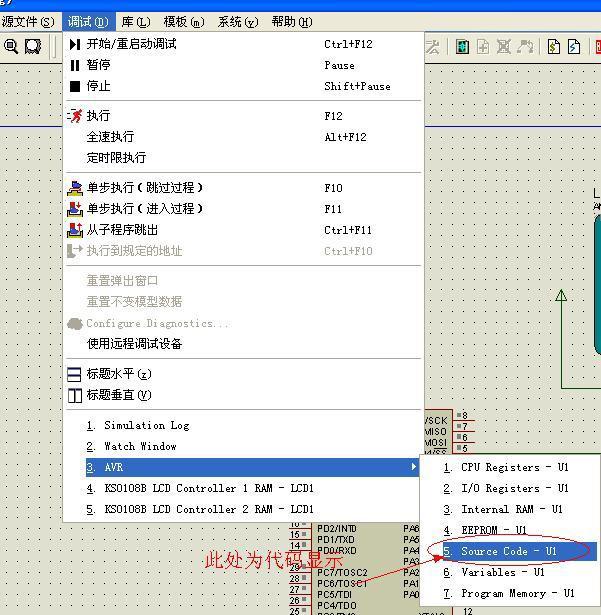Click the 单步执行(进入过程) step into icon

[75, 209]
